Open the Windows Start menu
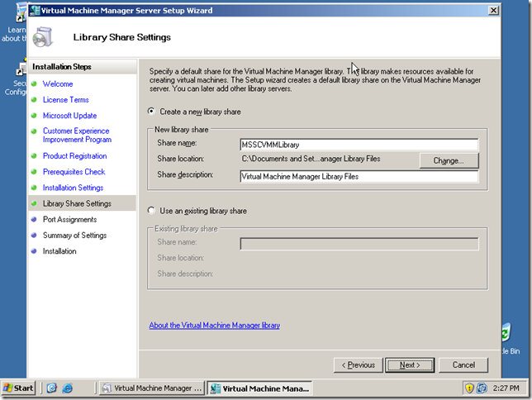 click(18, 388)
